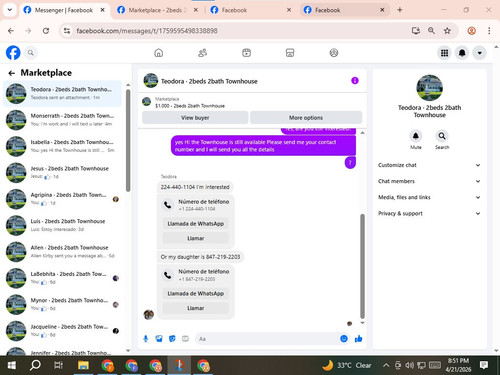The width and height of the screenshot is (500, 375).
Task: Open Jacqueline conversation in list
Action: 63,331
